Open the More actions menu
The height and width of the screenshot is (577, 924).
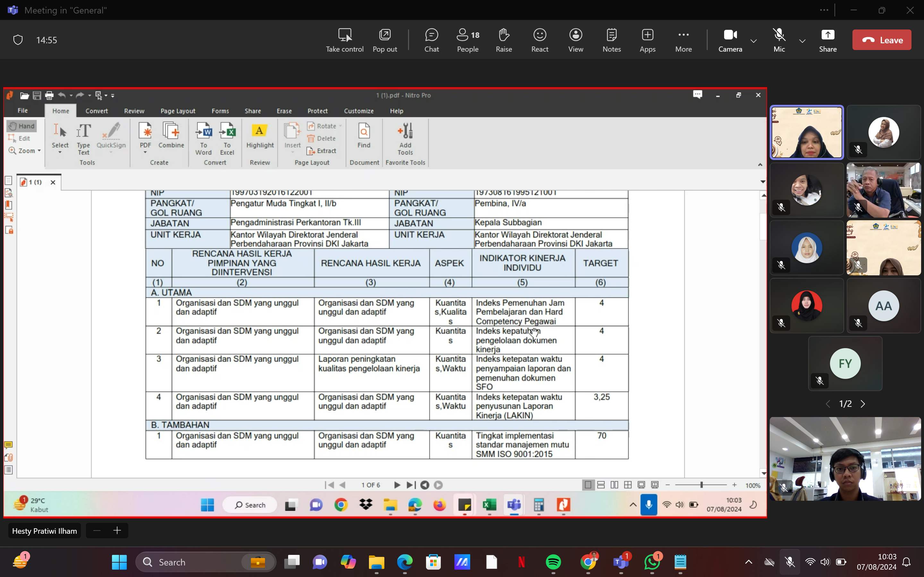(683, 40)
